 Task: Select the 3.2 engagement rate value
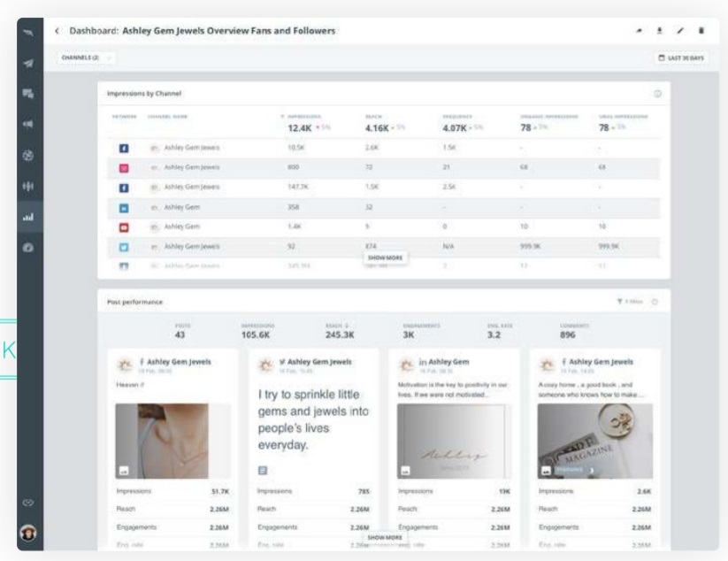[494, 334]
